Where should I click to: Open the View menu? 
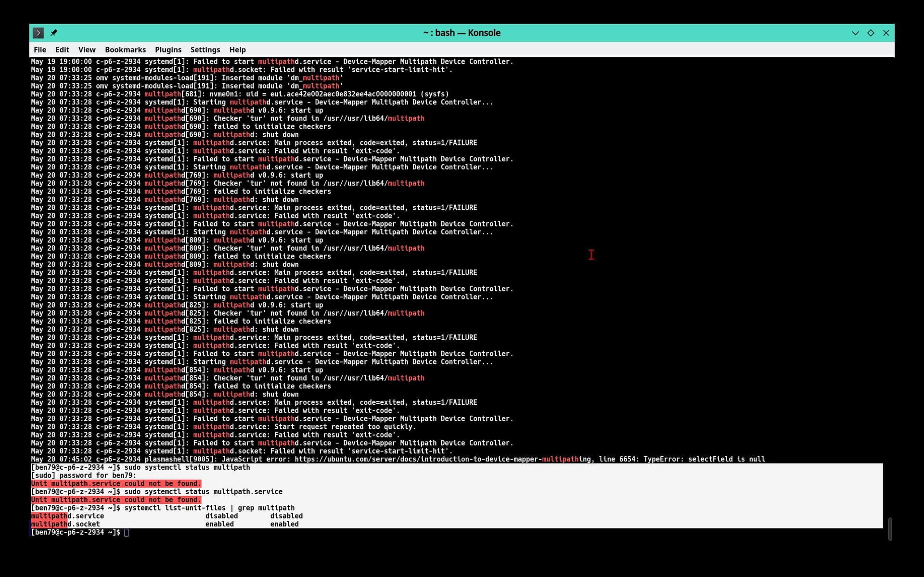pos(87,50)
